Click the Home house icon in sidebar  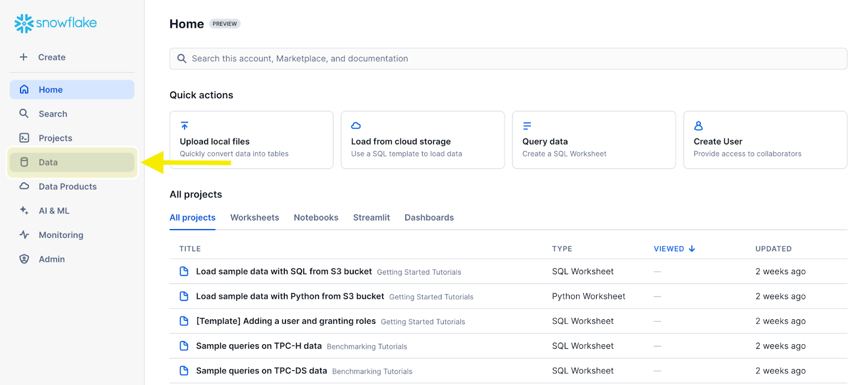[x=24, y=90]
